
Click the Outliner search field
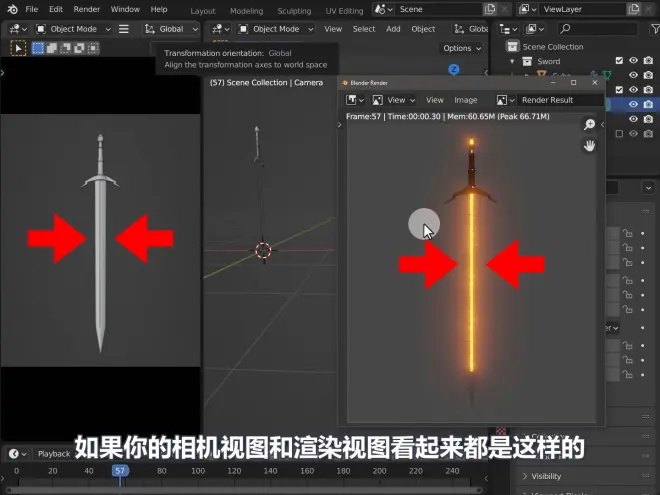(597, 29)
